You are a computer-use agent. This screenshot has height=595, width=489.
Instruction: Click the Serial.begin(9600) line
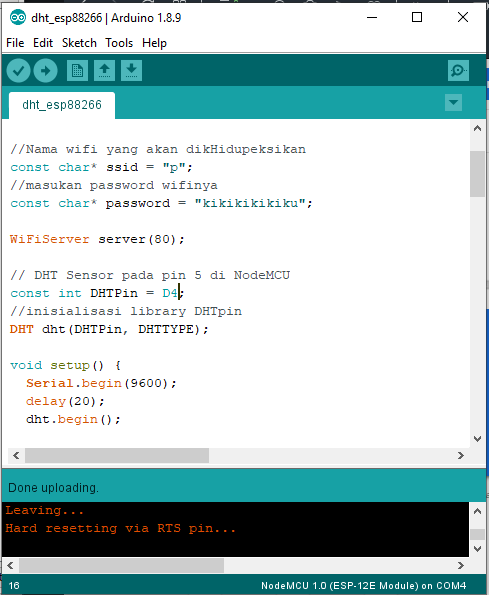tap(101, 383)
